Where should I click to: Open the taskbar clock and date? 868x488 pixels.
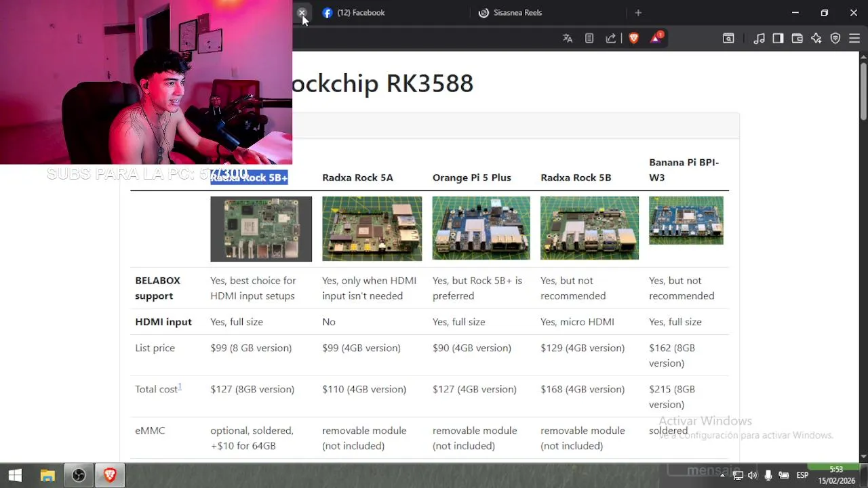[836, 475]
